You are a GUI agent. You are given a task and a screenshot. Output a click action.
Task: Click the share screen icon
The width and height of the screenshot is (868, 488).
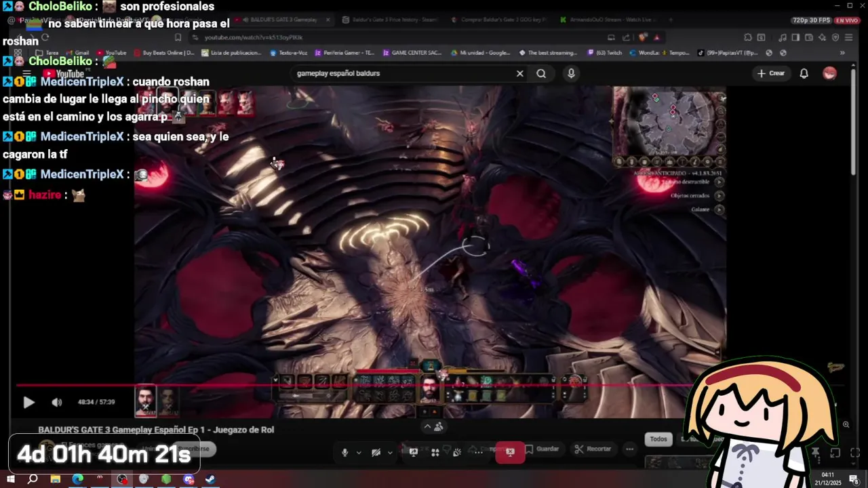413,453
